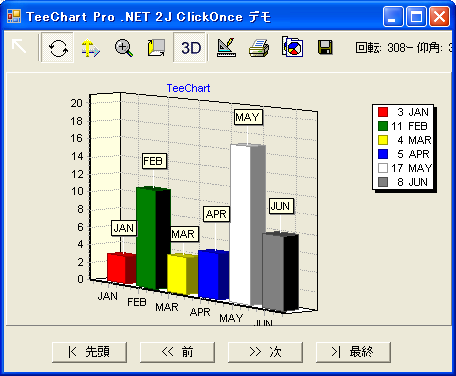Save chart with floppy disk icon
The width and height of the screenshot is (456, 376).
point(325,47)
